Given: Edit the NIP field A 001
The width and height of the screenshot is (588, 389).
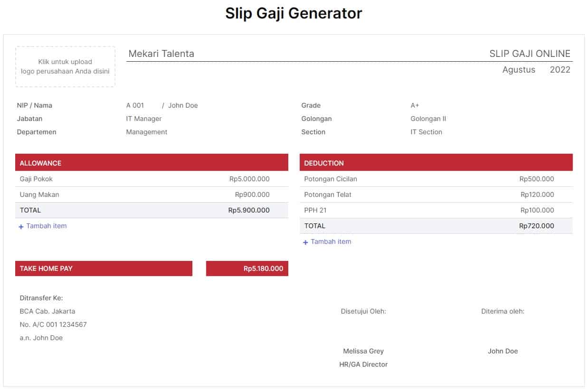Looking at the screenshot, I should coord(135,105).
